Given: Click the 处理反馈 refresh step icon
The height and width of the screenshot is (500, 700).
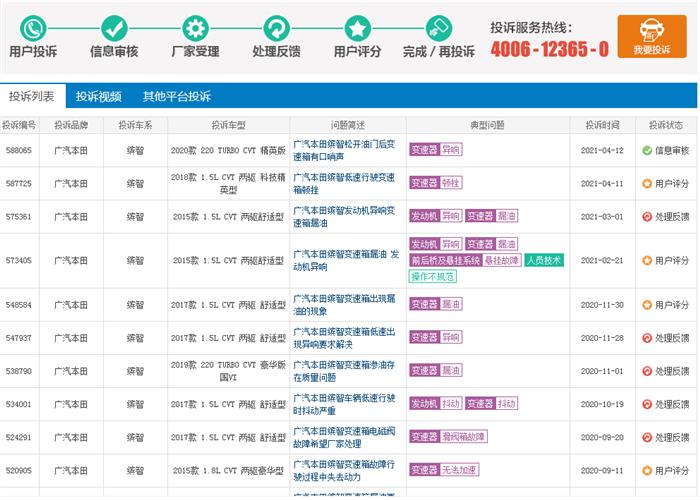Looking at the screenshot, I should pyautogui.click(x=276, y=28).
